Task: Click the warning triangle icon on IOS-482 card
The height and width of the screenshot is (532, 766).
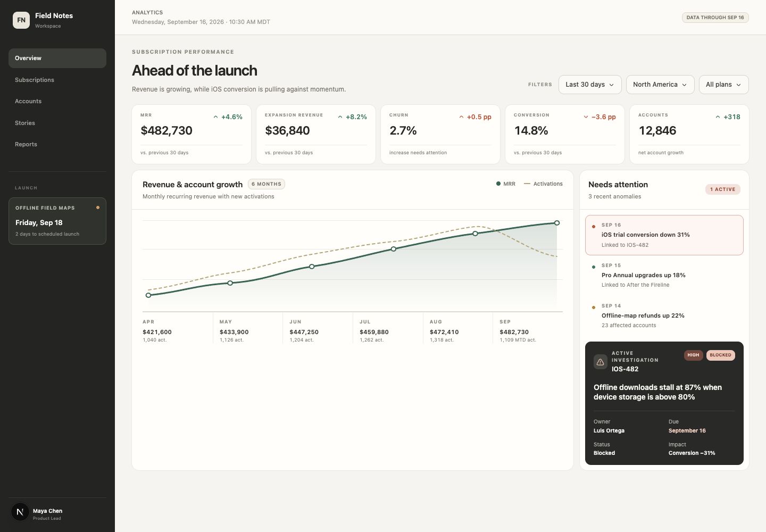Action: tap(601, 362)
